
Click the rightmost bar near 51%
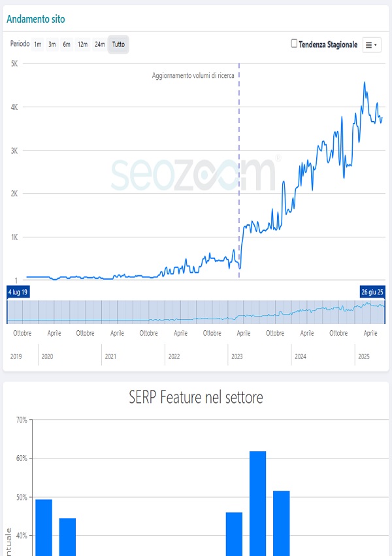pyautogui.click(x=281, y=523)
